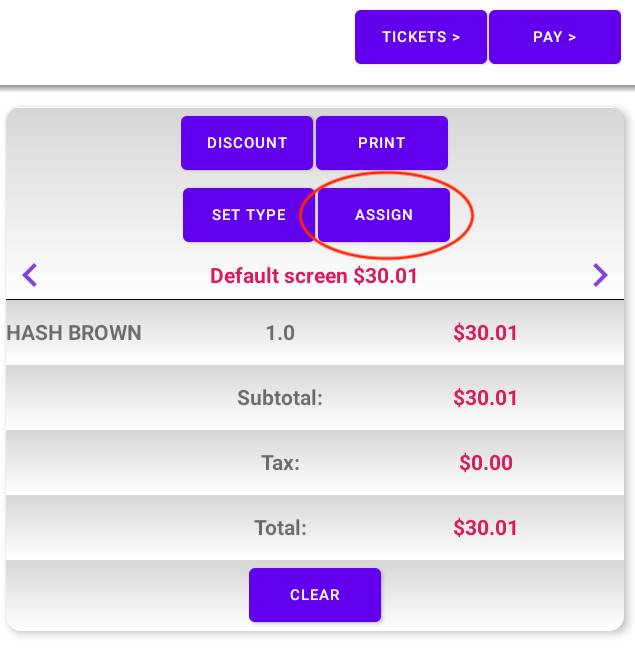Go to the previous screen using left chevron
Screen dimensions: 635x650
(30, 275)
